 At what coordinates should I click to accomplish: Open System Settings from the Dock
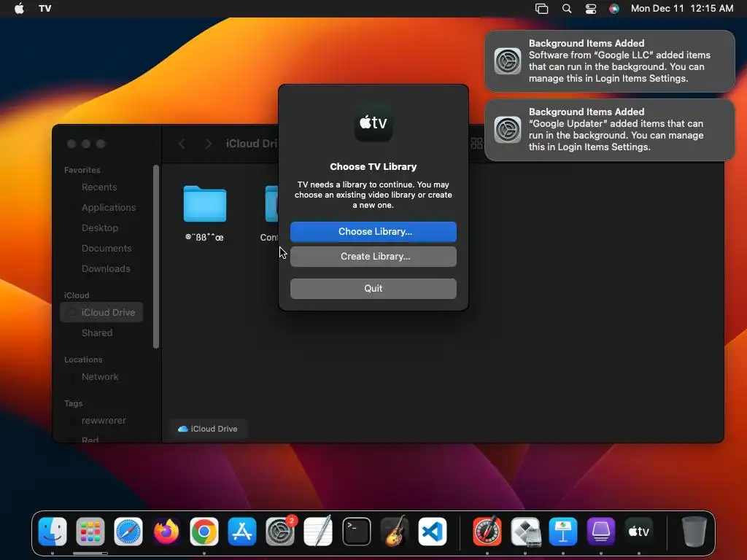(x=280, y=532)
